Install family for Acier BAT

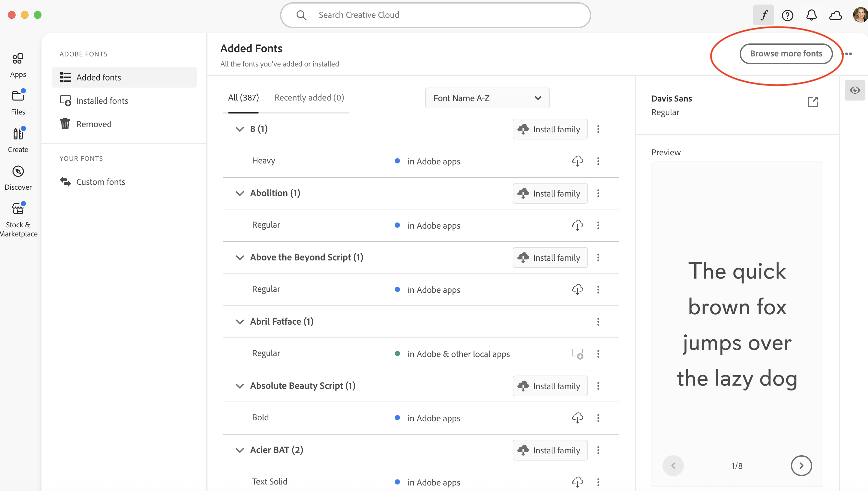click(x=550, y=450)
